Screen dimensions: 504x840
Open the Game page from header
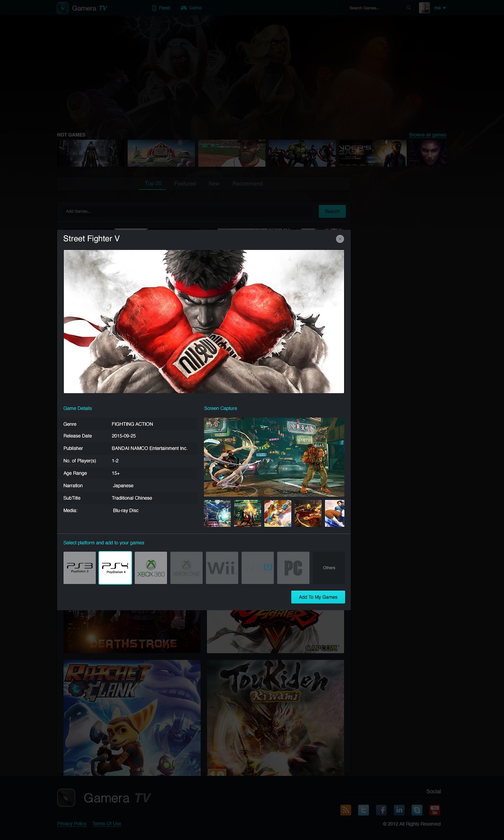191,8
